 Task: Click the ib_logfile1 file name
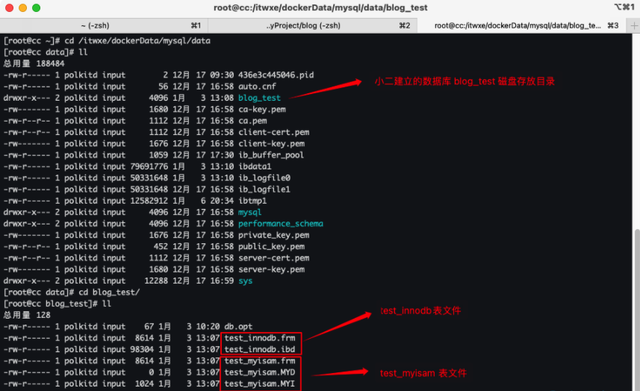click(264, 189)
